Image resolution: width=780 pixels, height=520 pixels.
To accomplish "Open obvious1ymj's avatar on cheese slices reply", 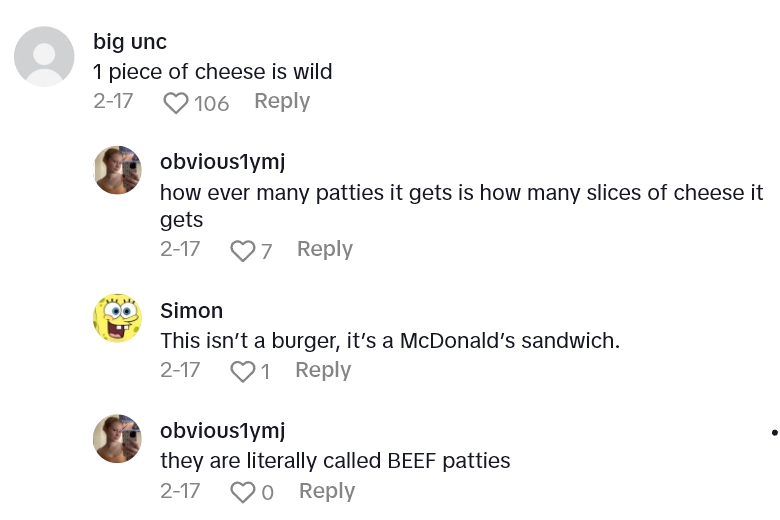I will click(x=117, y=170).
